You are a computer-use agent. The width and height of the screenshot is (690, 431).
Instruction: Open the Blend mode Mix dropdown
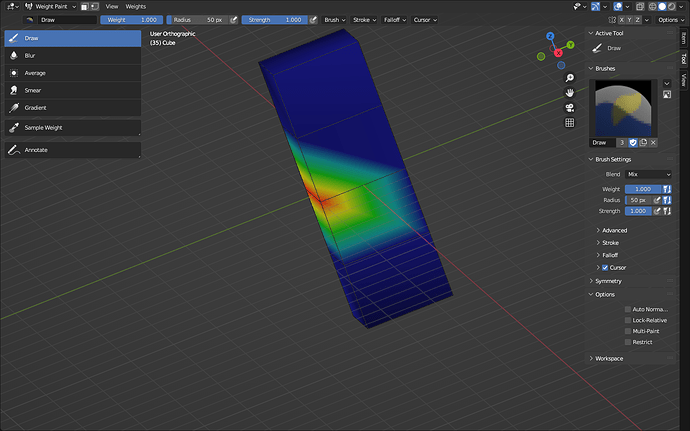point(649,174)
